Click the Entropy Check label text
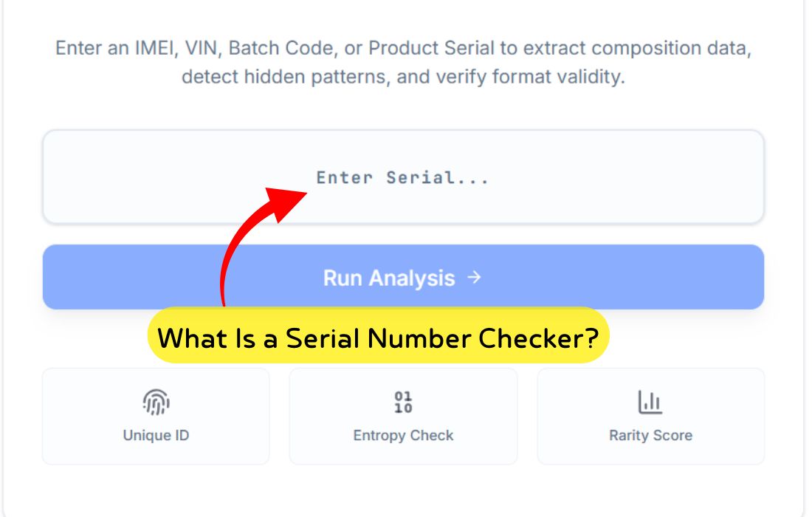The width and height of the screenshot is (812, 517). coord(403,436)
